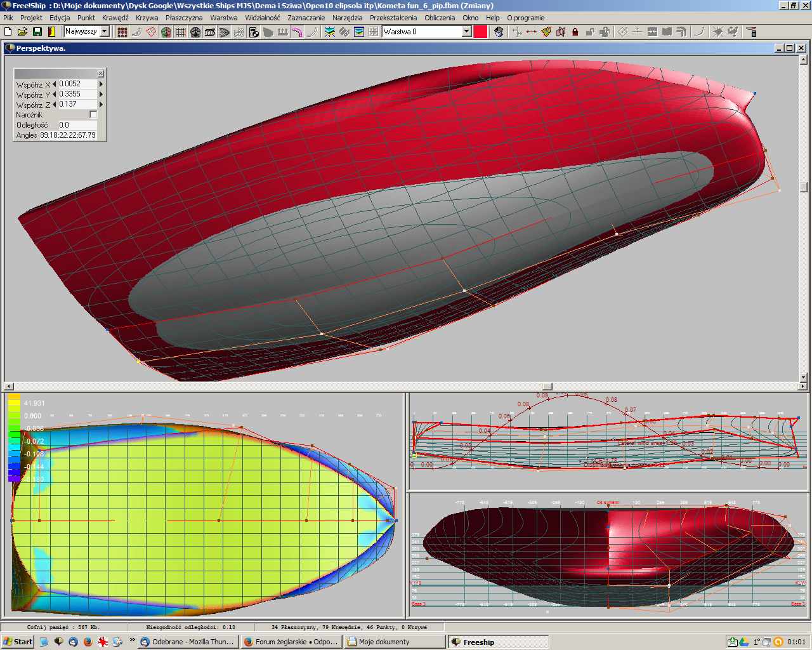Save the model with the floppy disk icon
This screenshot has height=650, width=812.
pos(37,32)
